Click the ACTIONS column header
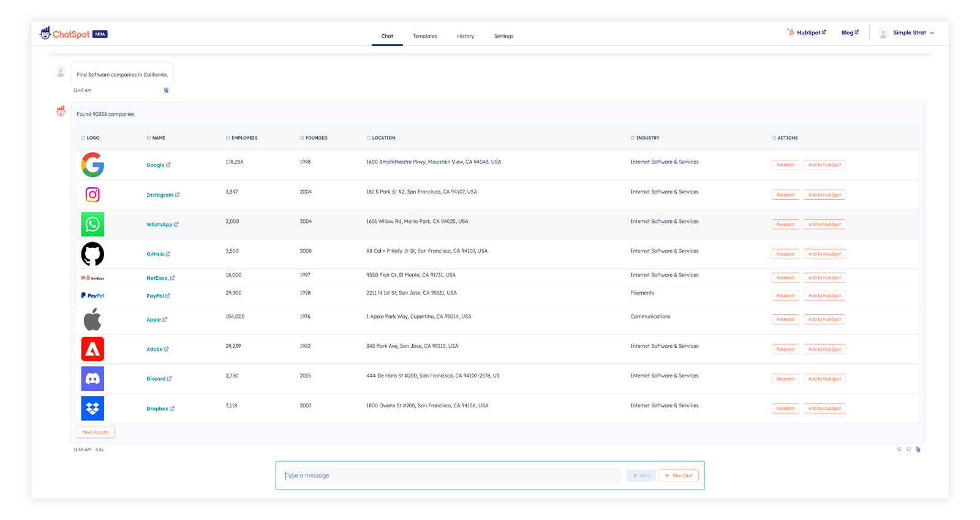Image resolution: width=980 pixels, height=520 pixels. point(785,138)
